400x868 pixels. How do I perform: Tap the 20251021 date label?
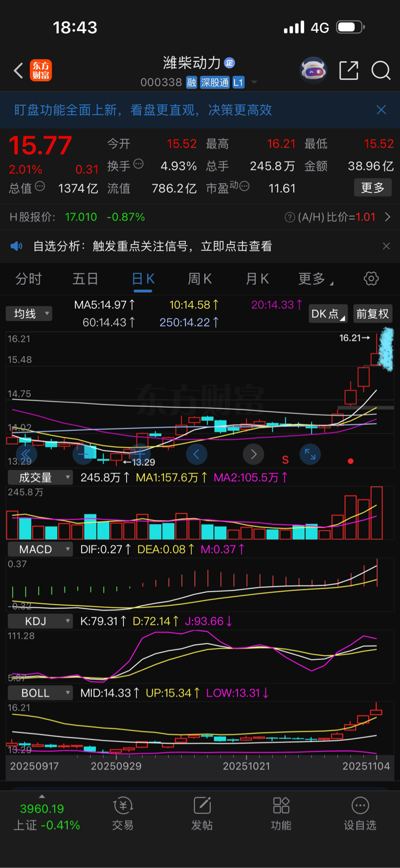coord(246,766)
